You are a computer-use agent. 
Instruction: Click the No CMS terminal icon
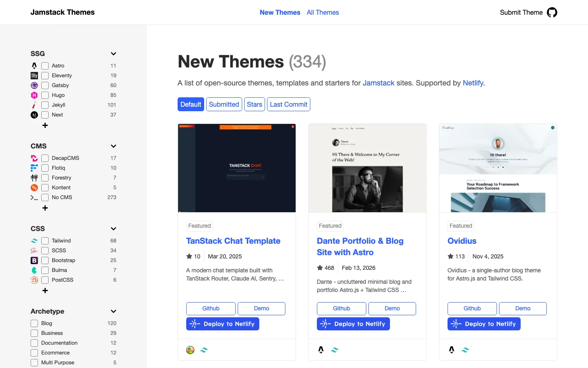coord(34,197)
